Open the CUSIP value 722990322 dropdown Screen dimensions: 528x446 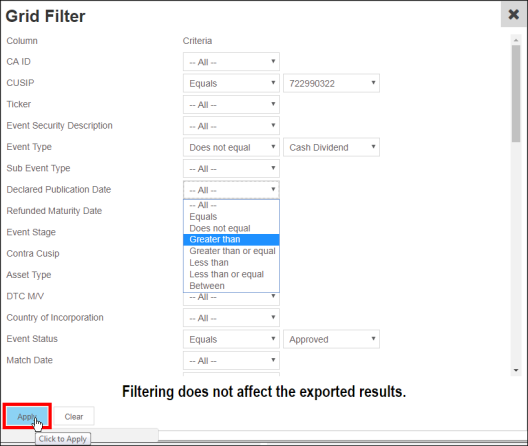tap(331, 83)
